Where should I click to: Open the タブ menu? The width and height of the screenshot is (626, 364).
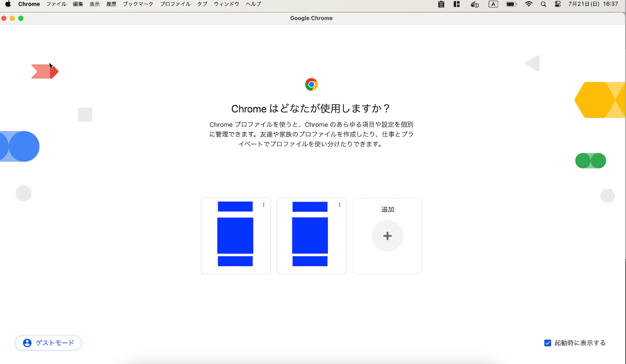click(x=202, y=4)
